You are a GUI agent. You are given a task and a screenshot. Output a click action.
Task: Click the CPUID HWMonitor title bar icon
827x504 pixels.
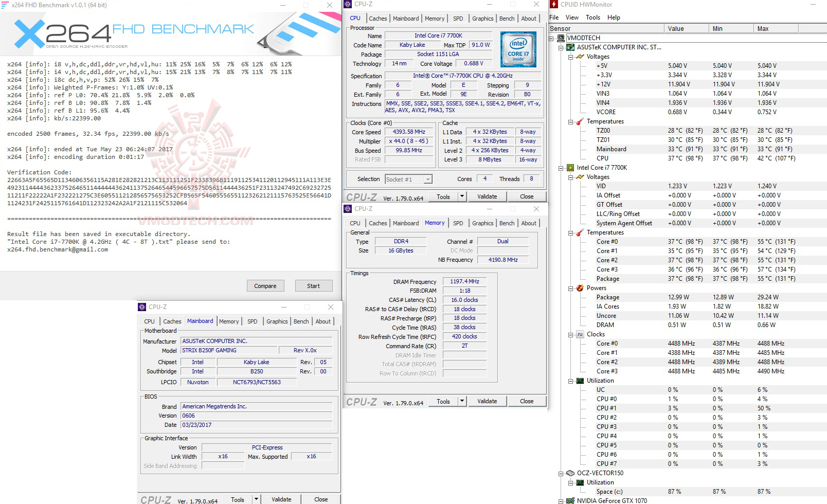pos(554,5)
